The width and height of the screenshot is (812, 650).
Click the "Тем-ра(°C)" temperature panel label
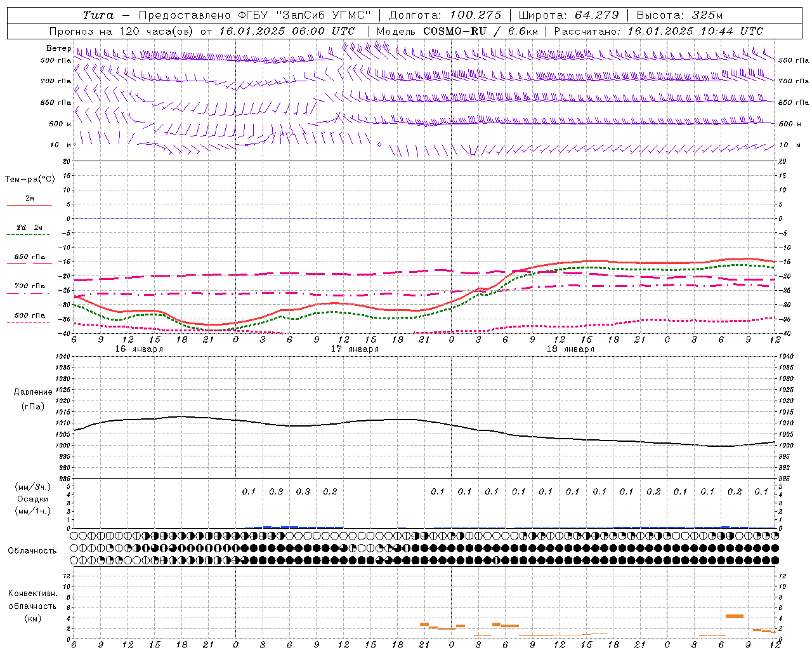pyautogui.click(x=30, y=180)
